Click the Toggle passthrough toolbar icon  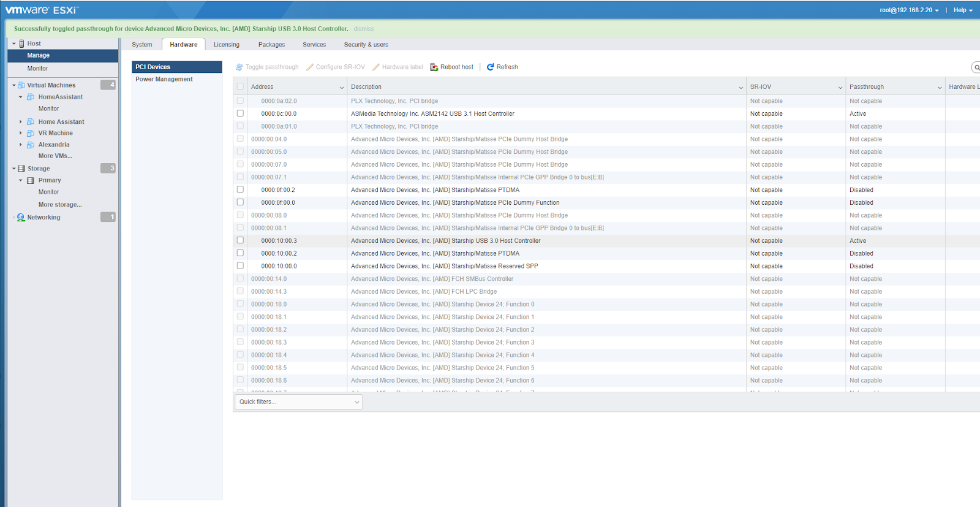(239, 67)
